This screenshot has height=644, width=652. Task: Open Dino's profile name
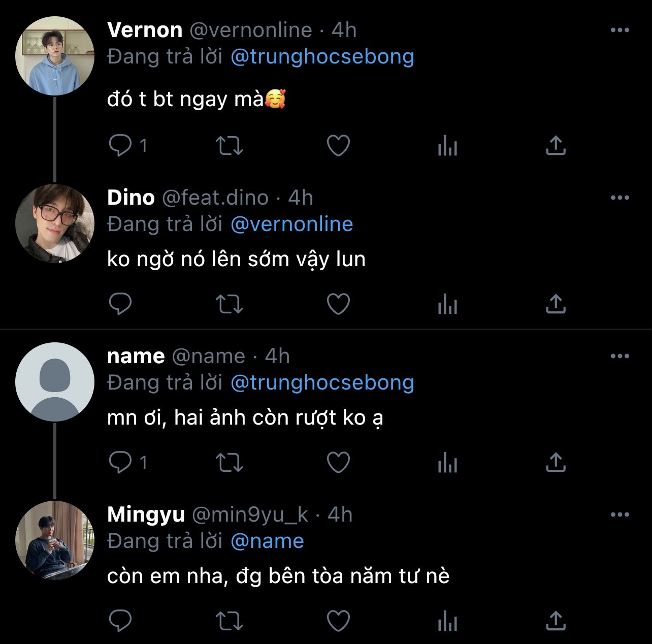click(131, 198)
